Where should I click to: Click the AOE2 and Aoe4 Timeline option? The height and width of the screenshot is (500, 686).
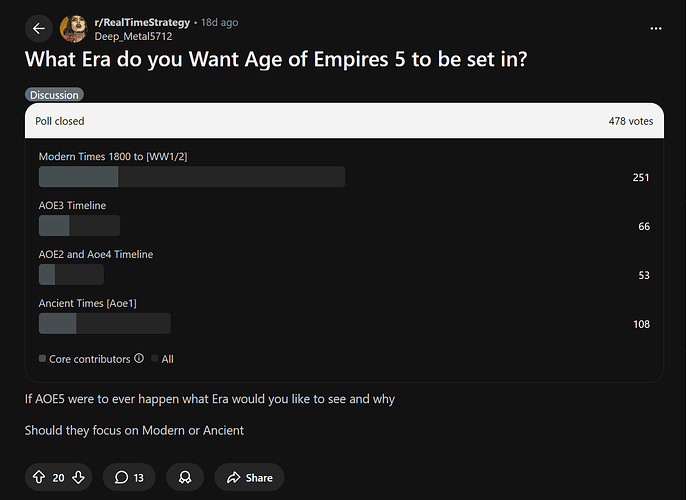[x=96, y=254]
